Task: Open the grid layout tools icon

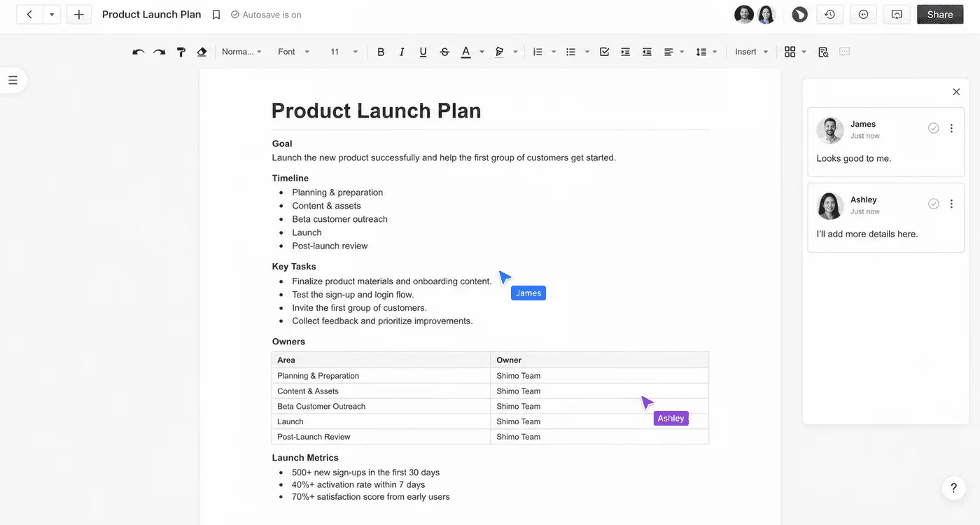Action: click(x=790, y=52)
